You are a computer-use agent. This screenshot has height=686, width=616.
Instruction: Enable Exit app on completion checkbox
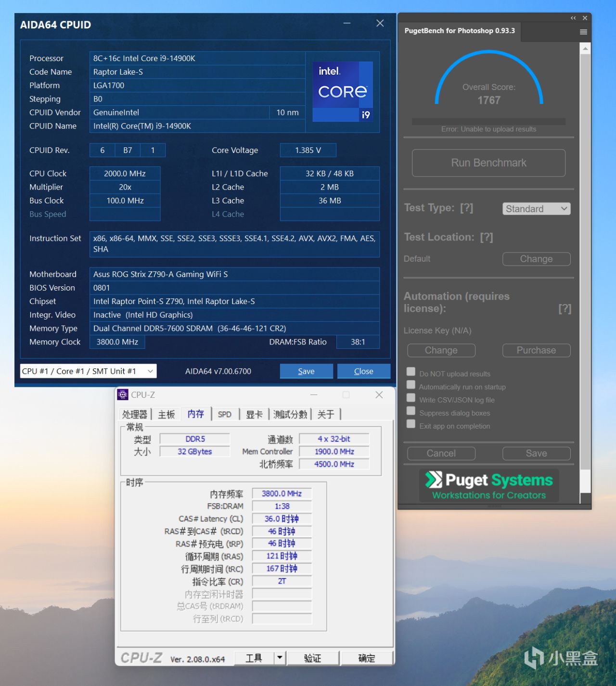411,423
